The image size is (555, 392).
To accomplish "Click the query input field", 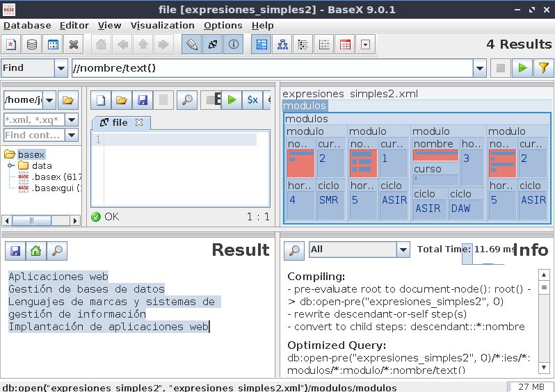I will coord(271,68).
